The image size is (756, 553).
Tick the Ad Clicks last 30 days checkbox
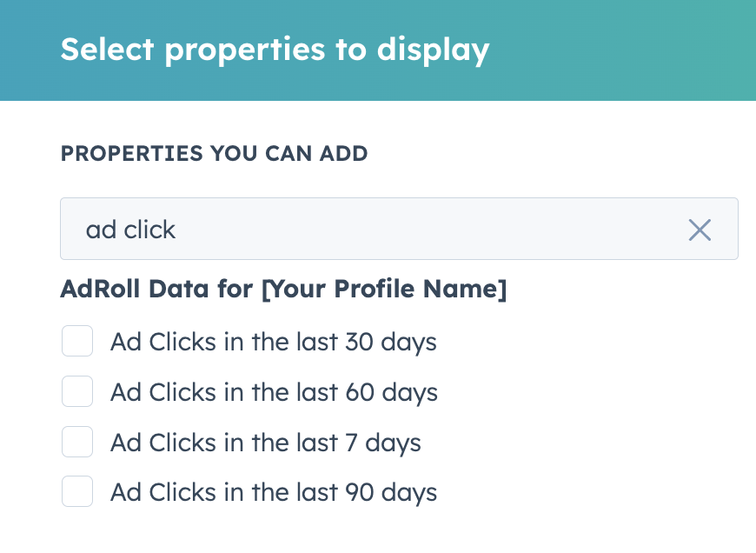77,342
